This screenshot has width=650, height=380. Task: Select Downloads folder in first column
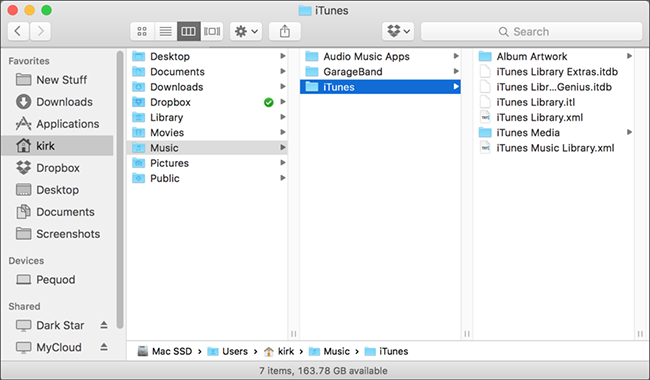pyautogui.click(x=207, y=87)
